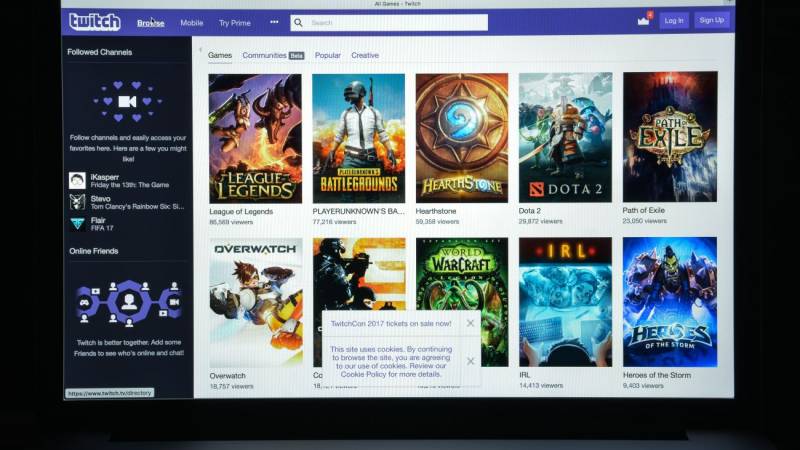Open iKasperr channel name
Image resolution: width=800 pixels, height=450 pixels.
click(105, 177)
